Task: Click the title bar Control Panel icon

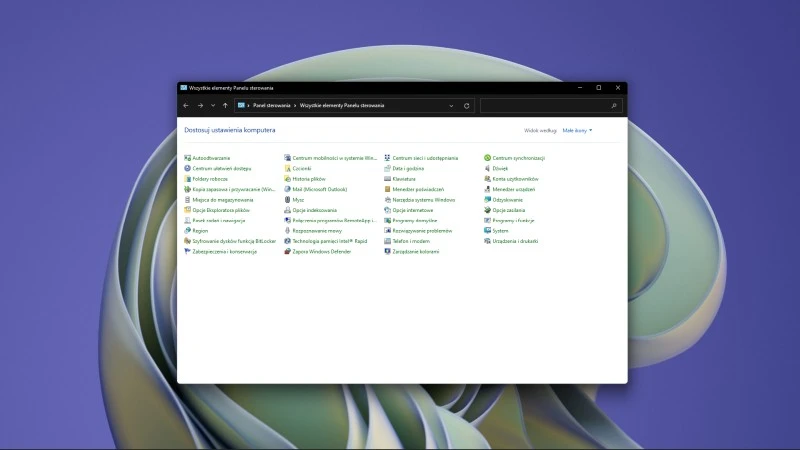Action: coord(184,88)
